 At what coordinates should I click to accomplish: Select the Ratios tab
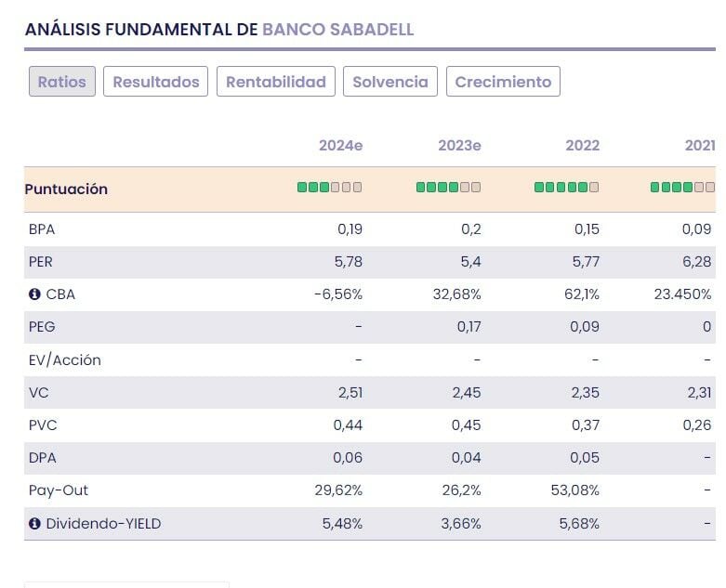[x=62, y=82]
